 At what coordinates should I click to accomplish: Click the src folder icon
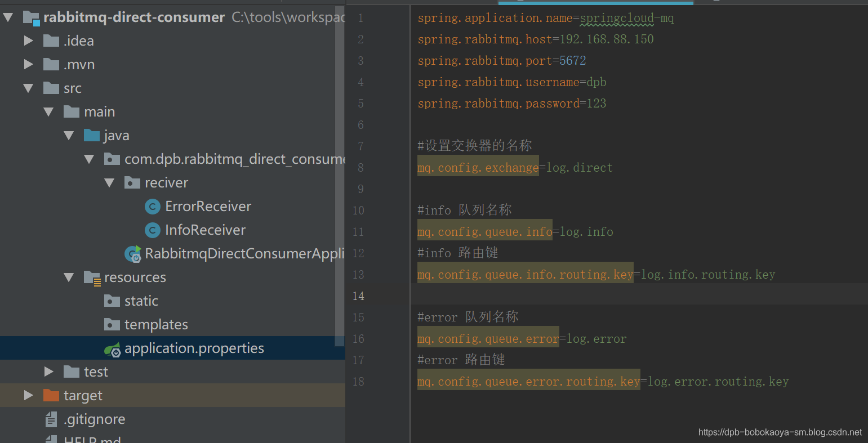(x=51, y=88)
